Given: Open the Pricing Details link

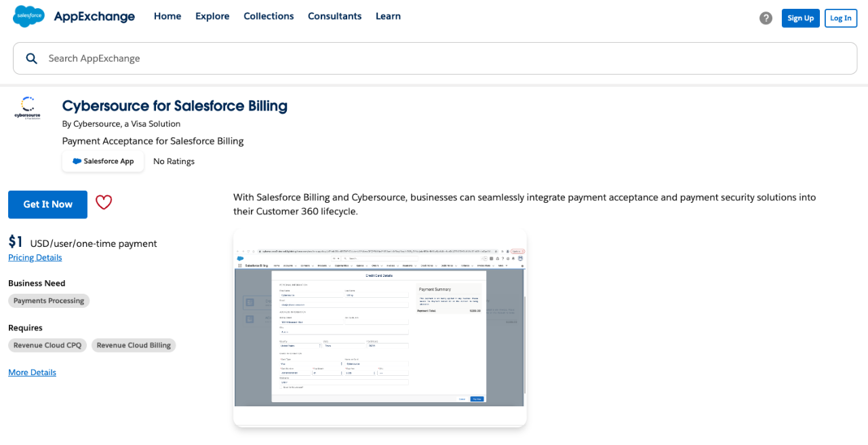Looking at the screenshot, I should (x=35, y=258).
